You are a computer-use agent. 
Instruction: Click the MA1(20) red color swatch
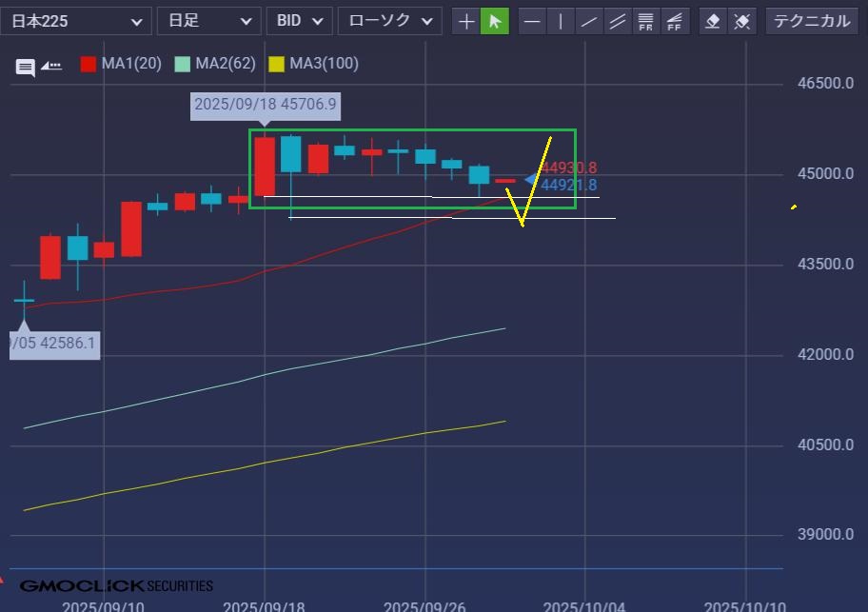[x=89, y=64]
